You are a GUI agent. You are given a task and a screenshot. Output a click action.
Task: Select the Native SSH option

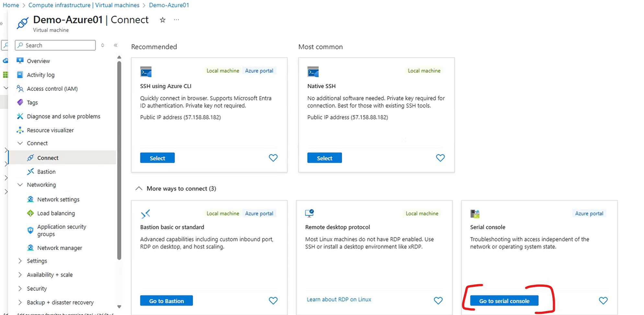pyautogui.click(x=325, y=158)
